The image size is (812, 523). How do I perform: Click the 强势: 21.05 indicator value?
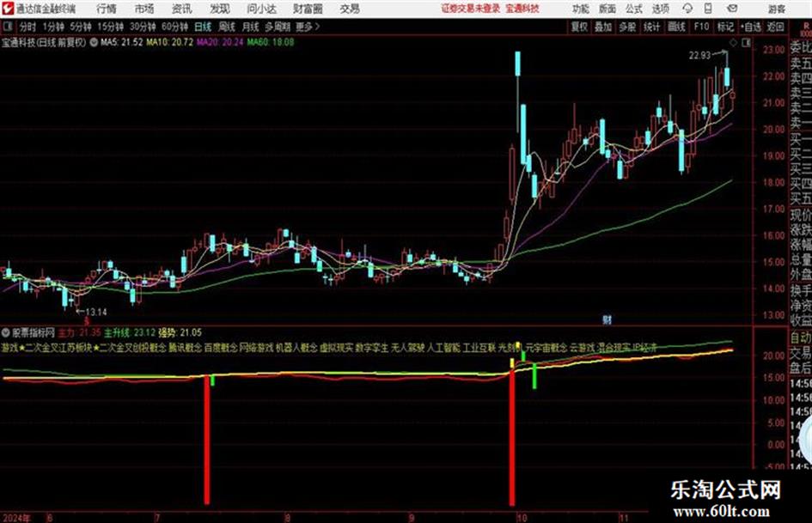pos(180,332)
